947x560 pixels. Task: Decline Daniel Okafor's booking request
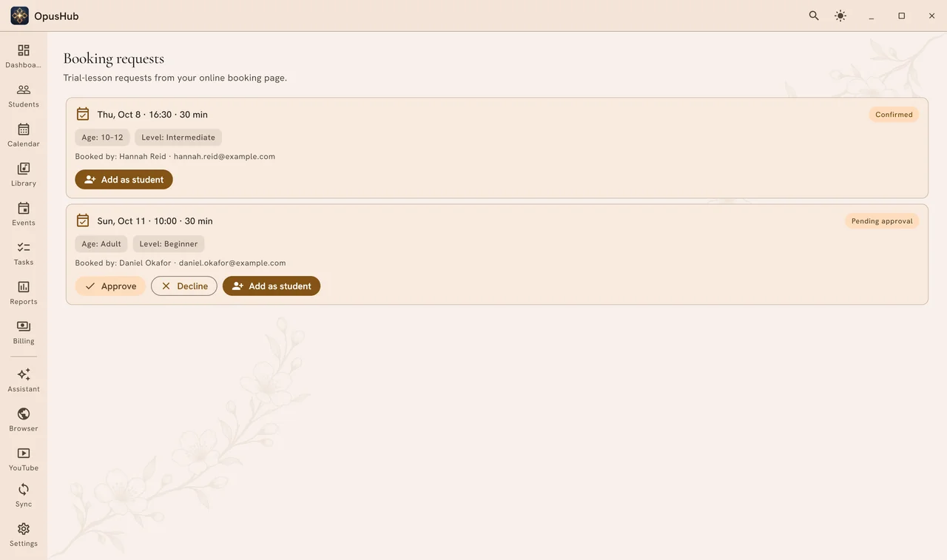click(184, 286)
